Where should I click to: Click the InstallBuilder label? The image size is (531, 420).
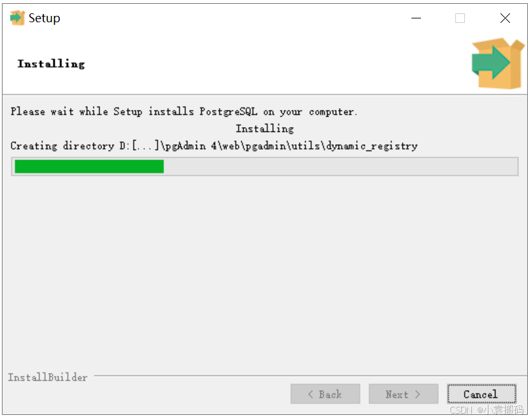pyautogui.click(x=48, y=377)
